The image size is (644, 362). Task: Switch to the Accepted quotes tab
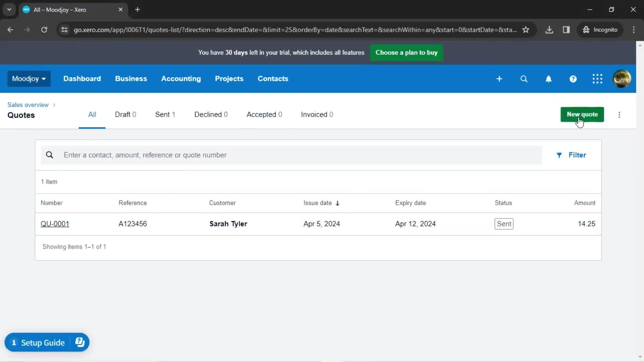pos(264,115)
